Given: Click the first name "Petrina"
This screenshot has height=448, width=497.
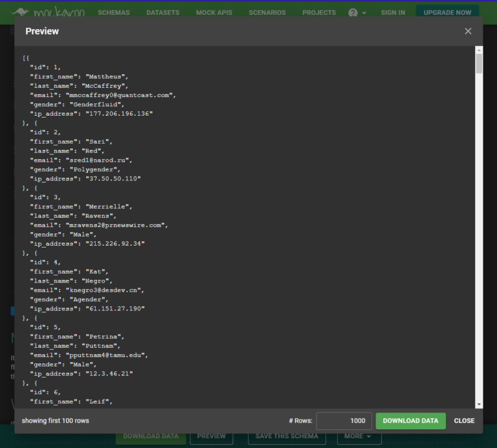Looking at the screenshot, I should (103, 336).
